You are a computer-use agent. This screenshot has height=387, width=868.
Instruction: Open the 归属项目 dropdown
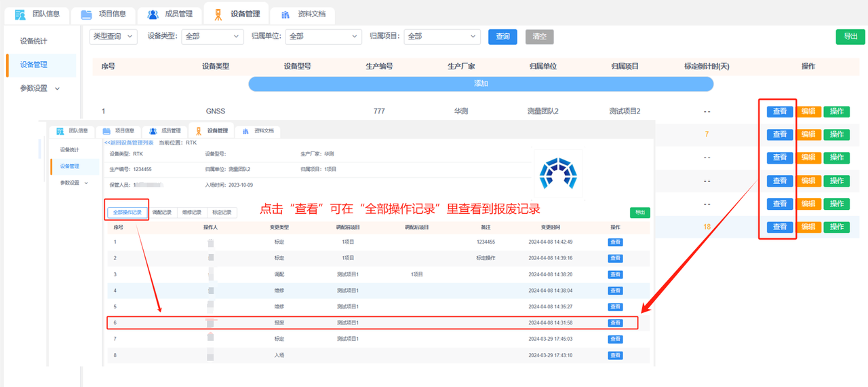[442, 37]
